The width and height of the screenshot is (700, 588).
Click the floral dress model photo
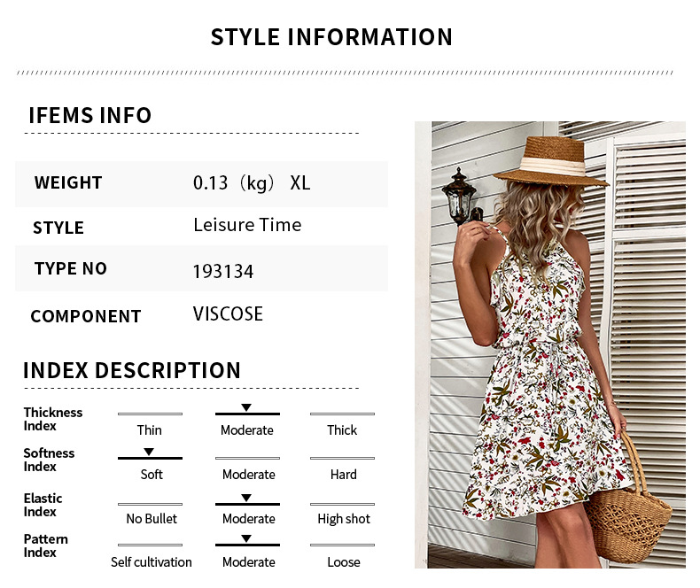point(550,344)
